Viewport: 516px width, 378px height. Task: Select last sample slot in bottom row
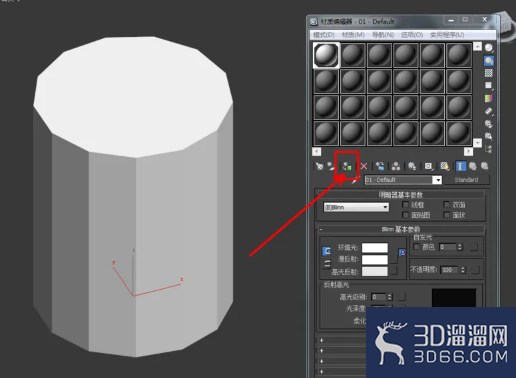tap(459, 133)
